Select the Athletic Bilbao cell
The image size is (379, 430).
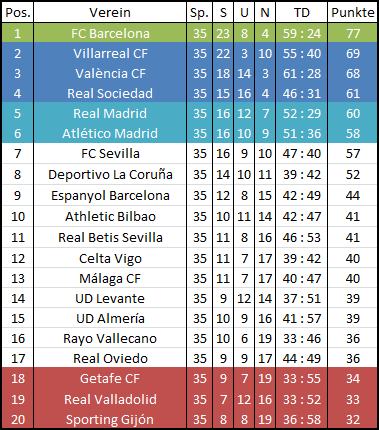(110, 216)
